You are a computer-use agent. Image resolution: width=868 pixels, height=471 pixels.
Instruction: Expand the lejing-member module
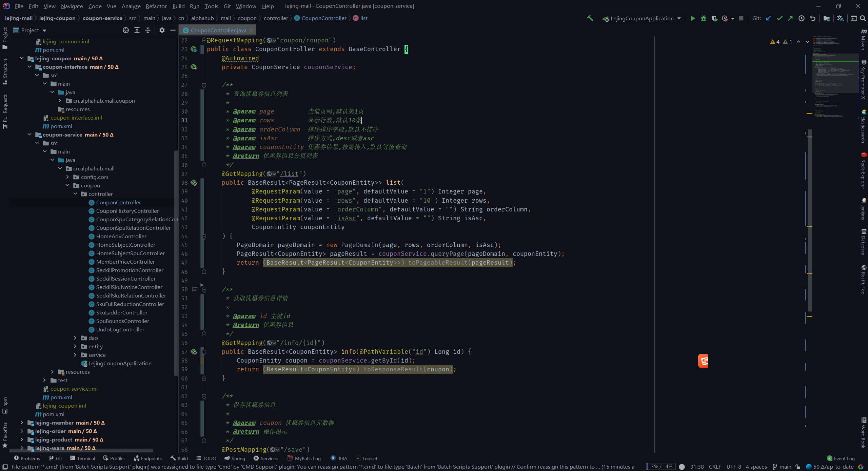click(x=22, y=423)
